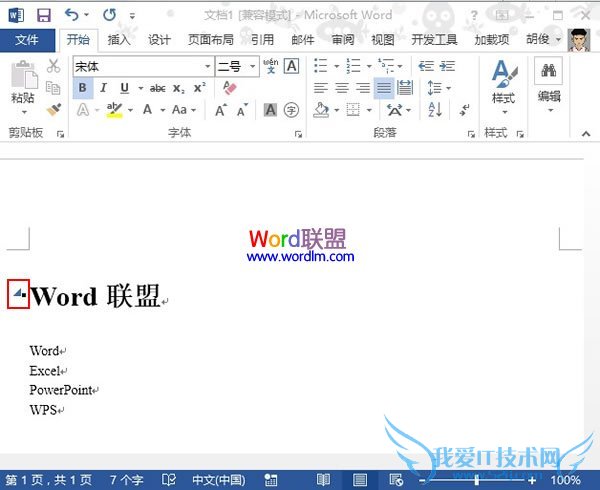Center the paragraph text
The image size is (600, 490).
point(342,88)
